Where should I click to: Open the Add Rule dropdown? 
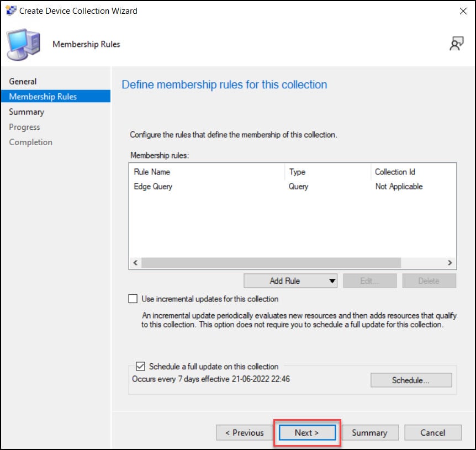click(290, 280)
